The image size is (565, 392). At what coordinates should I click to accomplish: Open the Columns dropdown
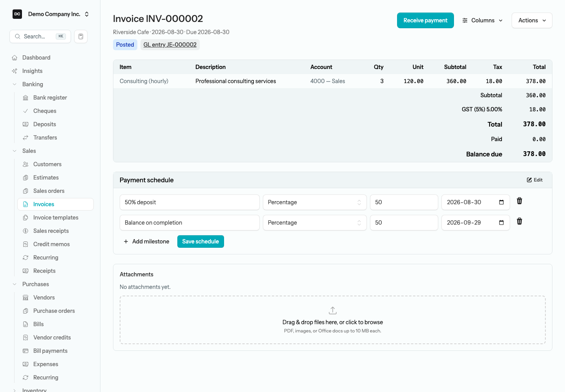pyautogui.click(x=482, y=20)
